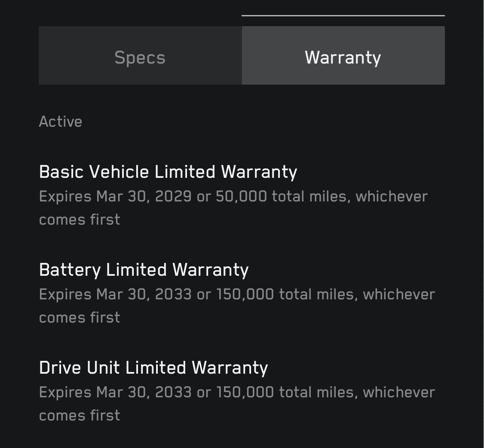Click "comes first" under Drive Unit warranty

coord(80,415)
